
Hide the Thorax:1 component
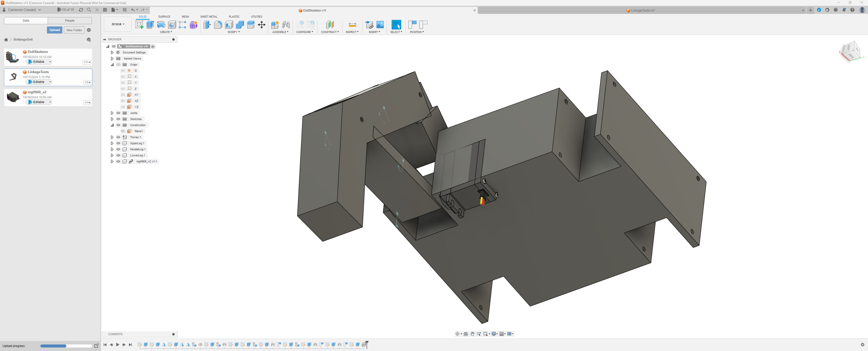(118, 137)
